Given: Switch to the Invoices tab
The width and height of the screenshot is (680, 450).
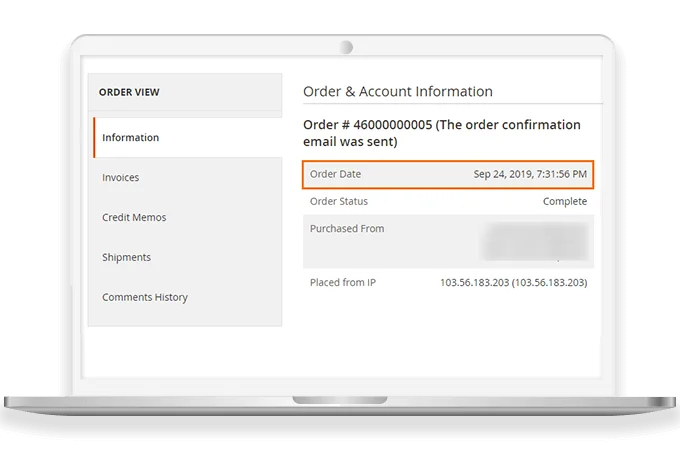Looking at the screenshot, I should click(x=121, y=178).
